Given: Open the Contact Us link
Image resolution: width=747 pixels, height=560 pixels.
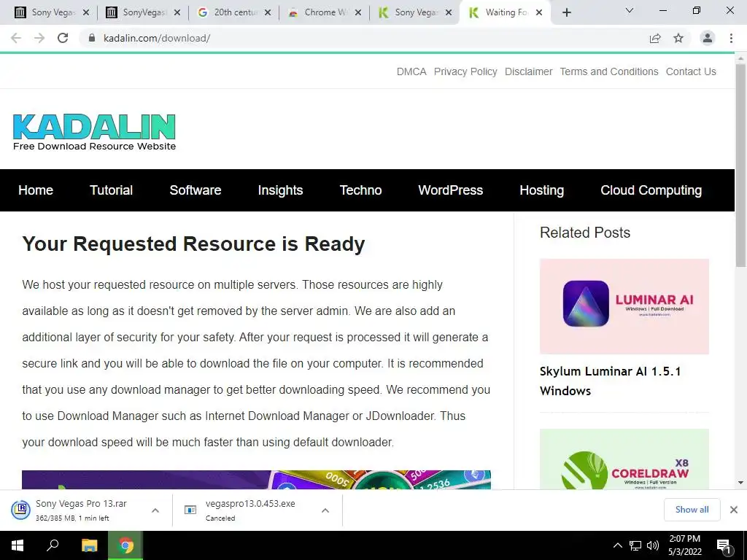Looking at the screenshot, I should [x=691, y=71].
